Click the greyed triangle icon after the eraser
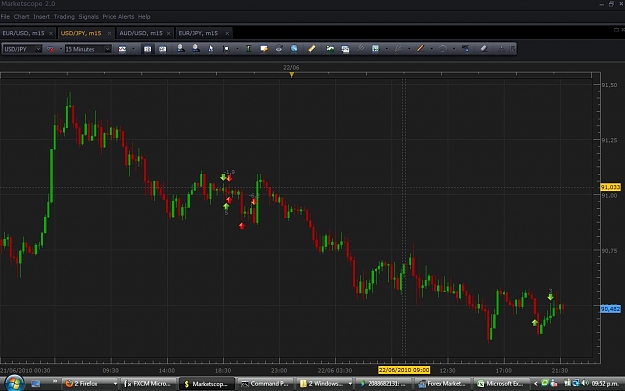Image resolution: width=625 pixels, height=391 pixels. pyautogui.click(x=501, y=49)
